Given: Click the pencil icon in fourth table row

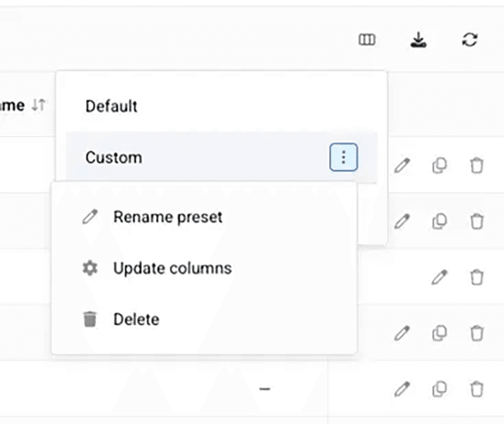Looking at the screenshot, I should (402, 333).
